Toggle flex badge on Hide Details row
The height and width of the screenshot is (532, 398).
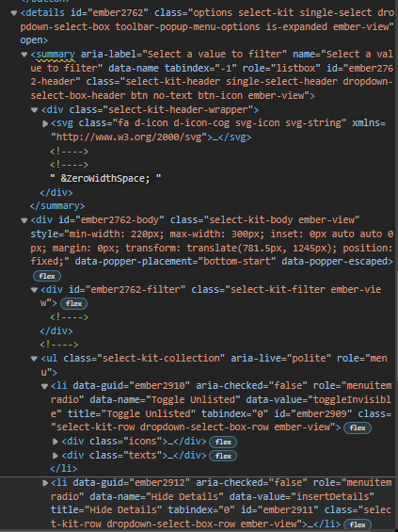(358, 524)
